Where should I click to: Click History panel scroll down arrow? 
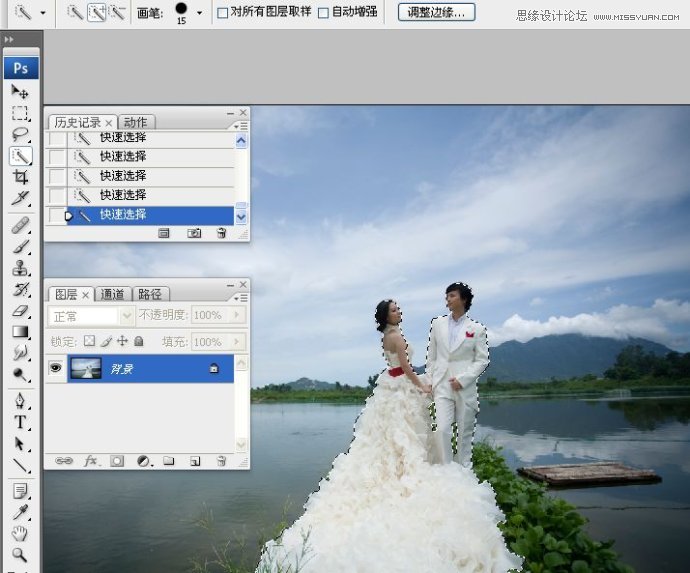(x=241, y=217)
